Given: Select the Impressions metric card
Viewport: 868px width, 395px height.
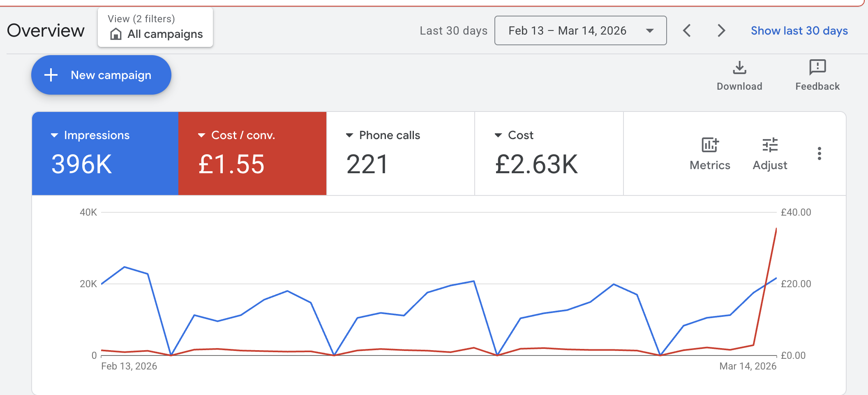Looking at the screenshot, I should pos(105,153).
